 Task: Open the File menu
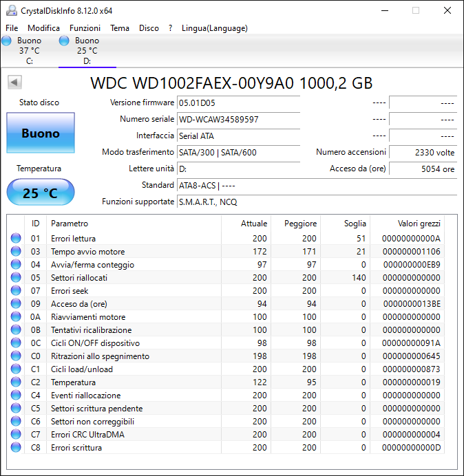pos(12,28)
